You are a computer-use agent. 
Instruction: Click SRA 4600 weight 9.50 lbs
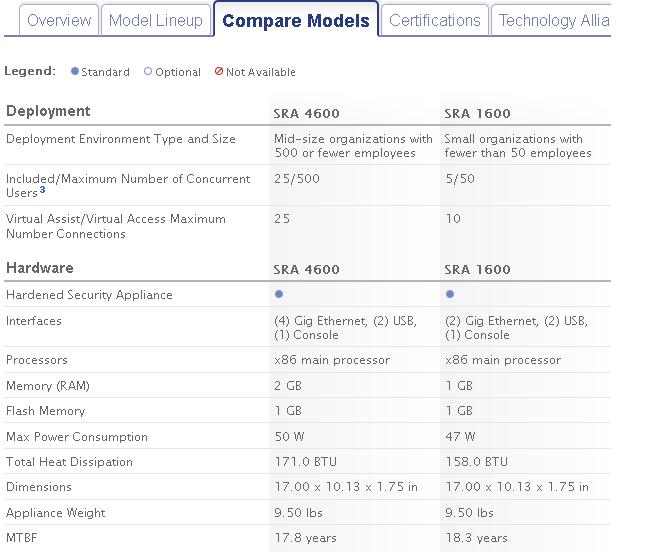point(298,512)
